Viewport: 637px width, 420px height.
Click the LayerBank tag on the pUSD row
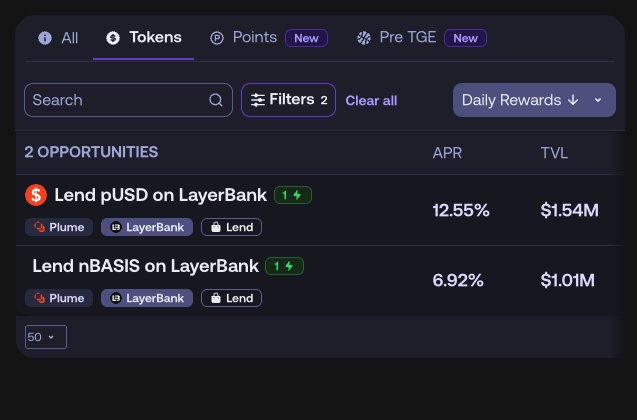click(x=147, y=227)
